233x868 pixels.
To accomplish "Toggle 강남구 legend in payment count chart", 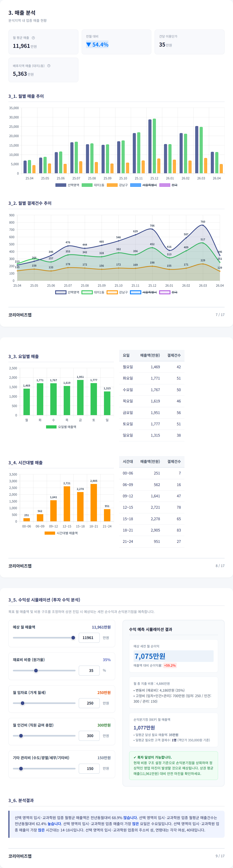I will pyautogui.click(x=117, y=292).
